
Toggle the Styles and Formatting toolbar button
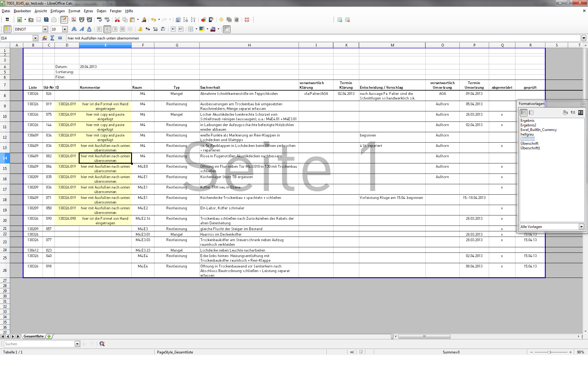click(x=7, y=29)
